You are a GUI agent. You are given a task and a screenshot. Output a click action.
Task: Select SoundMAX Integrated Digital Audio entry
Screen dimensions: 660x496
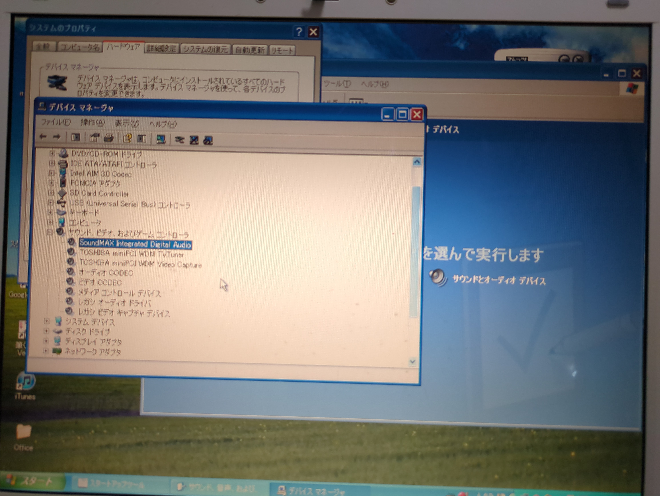click(135, 244)
